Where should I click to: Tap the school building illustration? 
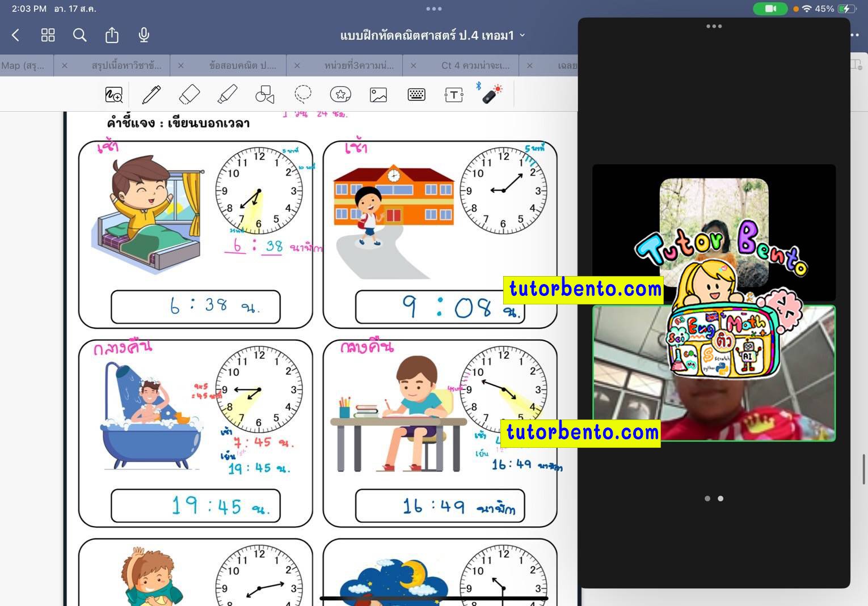[x=394, y=196]
